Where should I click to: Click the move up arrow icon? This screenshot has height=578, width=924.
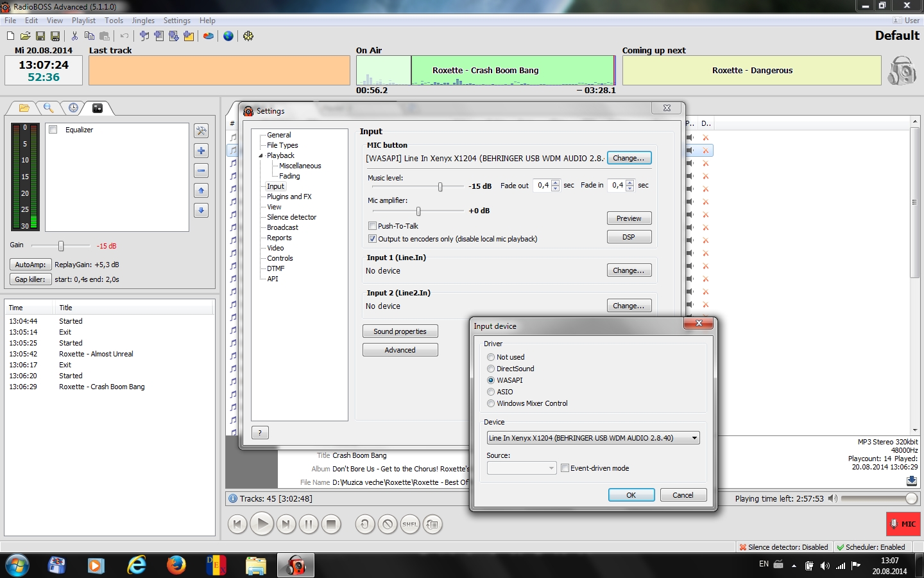(x=201, y=191)
